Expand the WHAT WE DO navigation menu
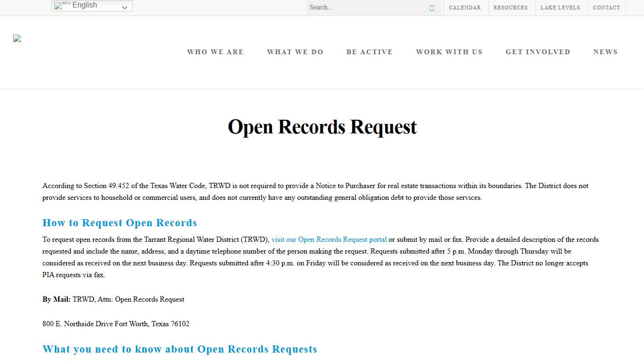The height and width of the screenshot is (362, 644). tap(295, 52)
